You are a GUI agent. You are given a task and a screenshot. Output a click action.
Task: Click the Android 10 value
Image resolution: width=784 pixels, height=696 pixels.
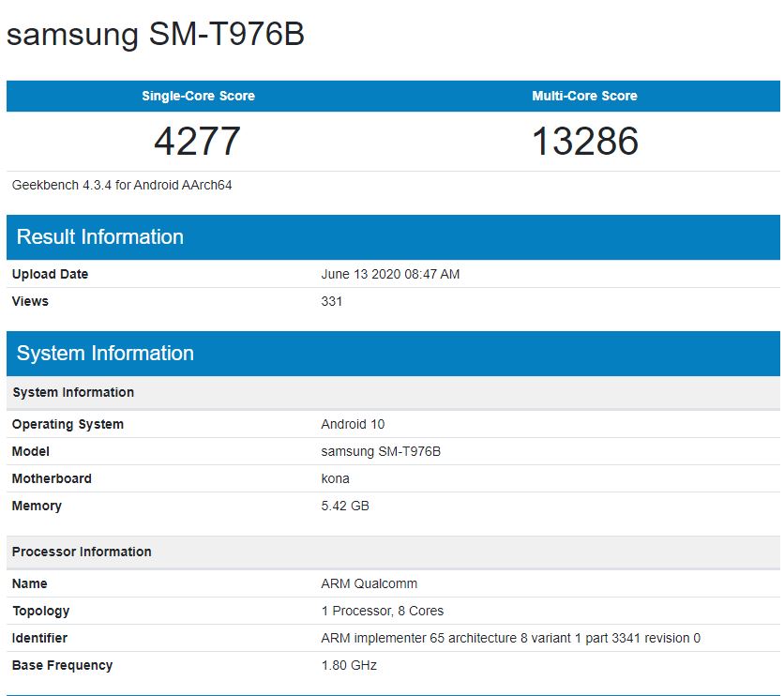click(353, 424)
